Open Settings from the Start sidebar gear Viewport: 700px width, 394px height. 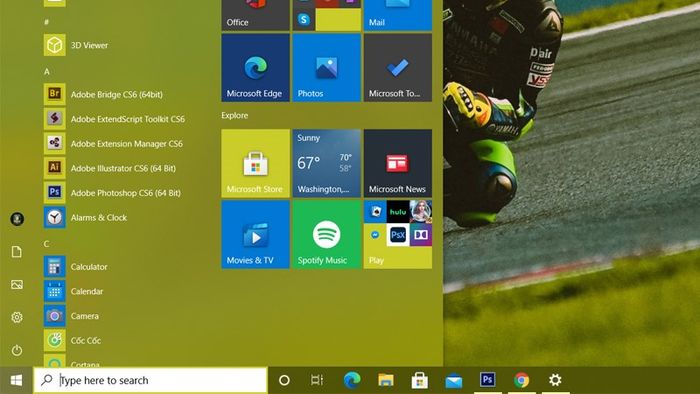click(x=17, y=317)
